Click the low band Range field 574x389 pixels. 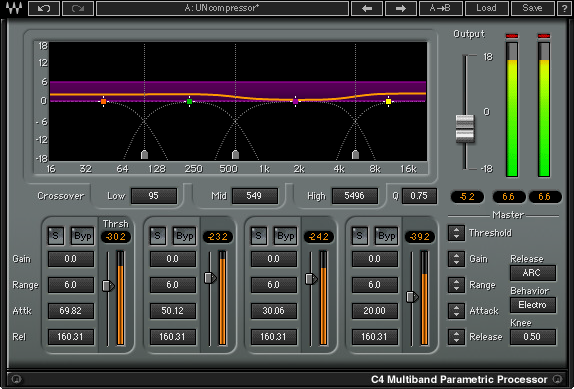(x=71, y=285)
